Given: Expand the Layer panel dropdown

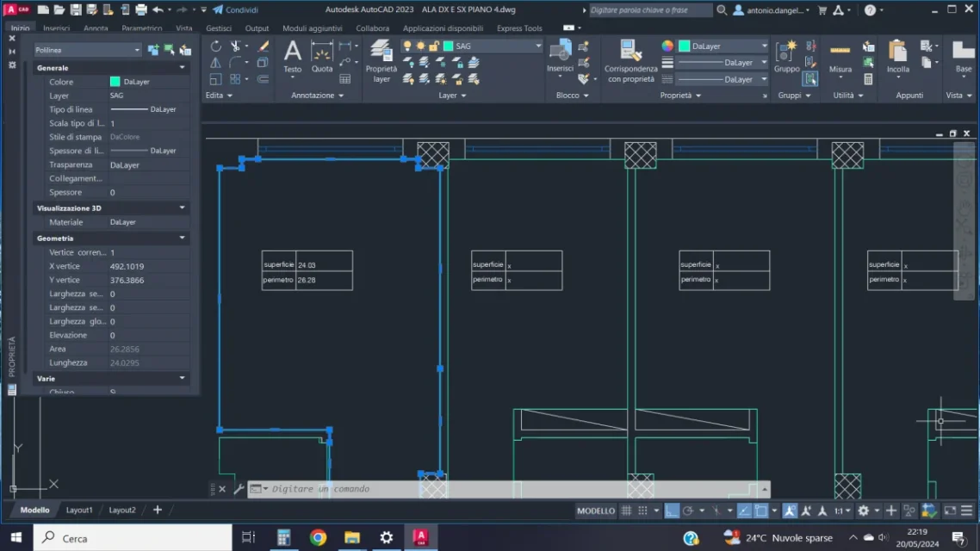Looking at the screenshot, I should pyautogui.click(x=452, y=96).
